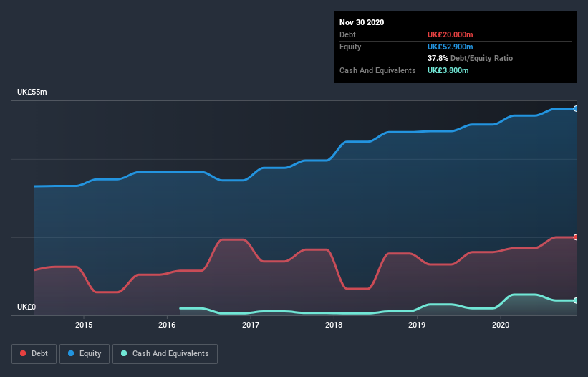
Task: Click the 2018 axis label
Action: (334, 325)
